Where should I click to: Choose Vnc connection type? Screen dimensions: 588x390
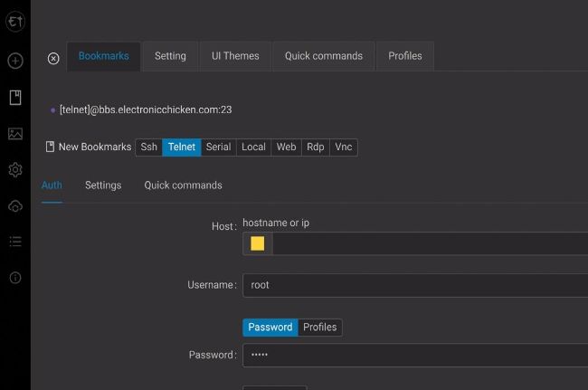click(343, 147)
